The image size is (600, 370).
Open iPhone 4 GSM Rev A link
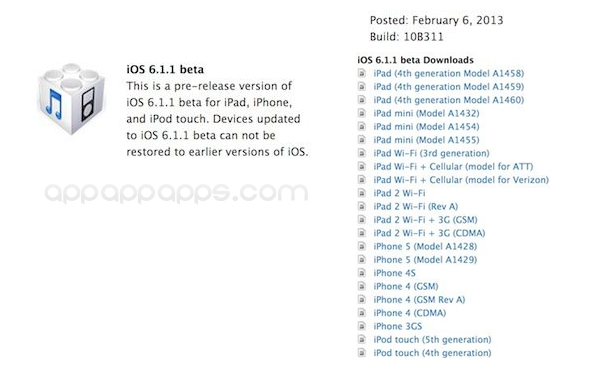[419, 300]
